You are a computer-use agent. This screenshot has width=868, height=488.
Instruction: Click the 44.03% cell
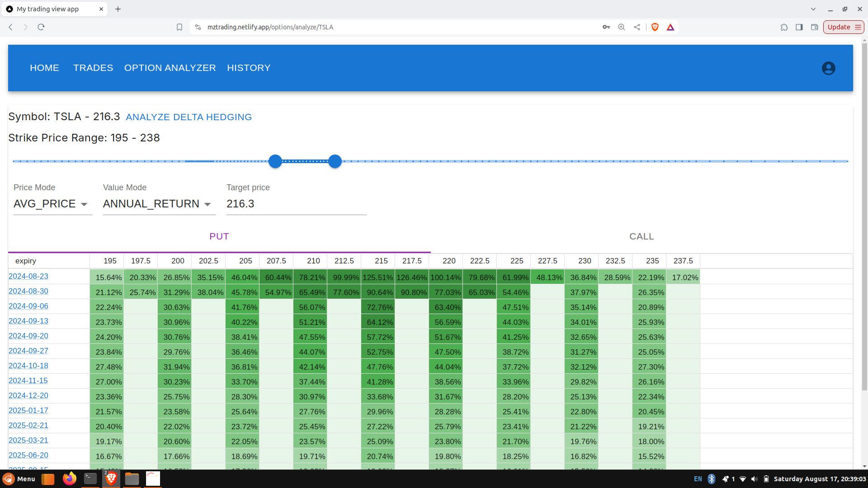point(514,322)
